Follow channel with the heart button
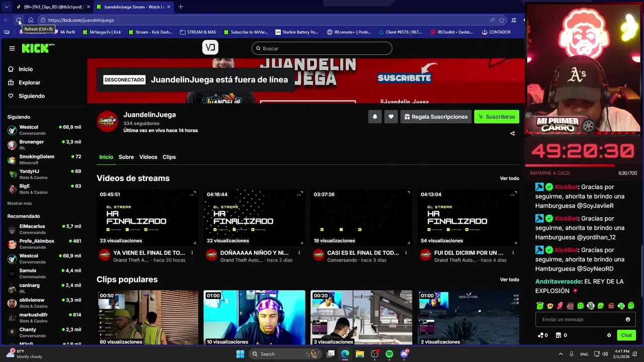The image size is (644, 362). click(391, 117)
